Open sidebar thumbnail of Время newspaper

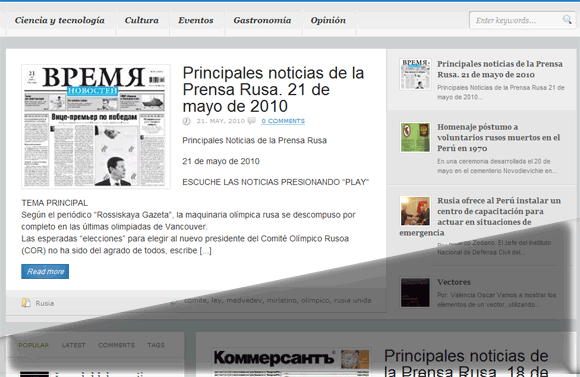(415, 74)
